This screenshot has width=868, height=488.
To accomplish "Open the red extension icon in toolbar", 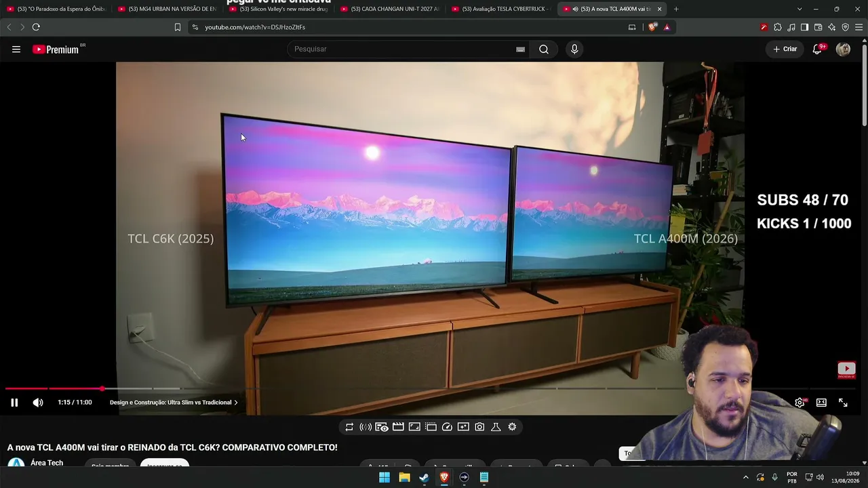I will [x=764, y=27].
